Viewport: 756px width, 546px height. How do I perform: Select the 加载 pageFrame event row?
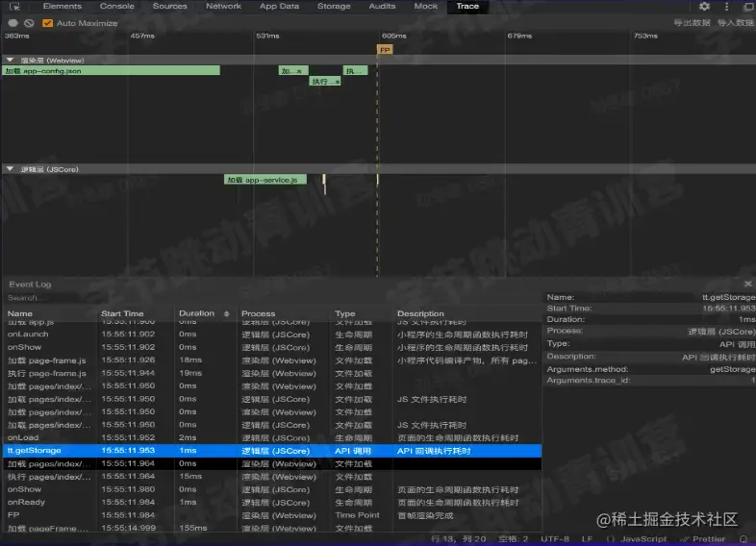[272, 528]
